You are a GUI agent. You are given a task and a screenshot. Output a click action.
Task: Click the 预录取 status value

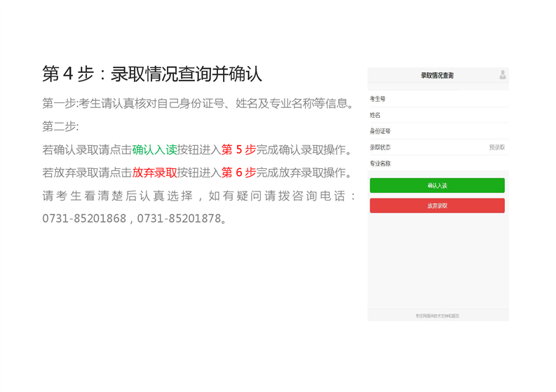[496, 147]
